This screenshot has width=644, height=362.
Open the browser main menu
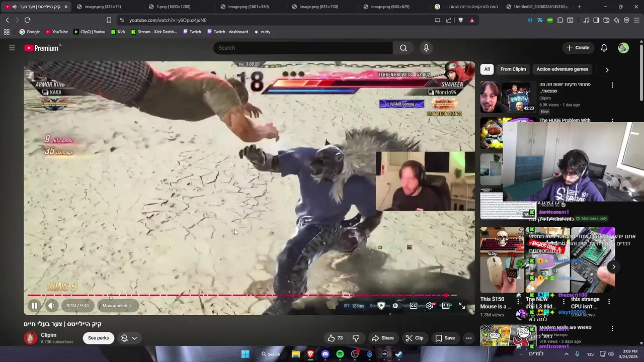pyautogui.click(x=637, y=20)
